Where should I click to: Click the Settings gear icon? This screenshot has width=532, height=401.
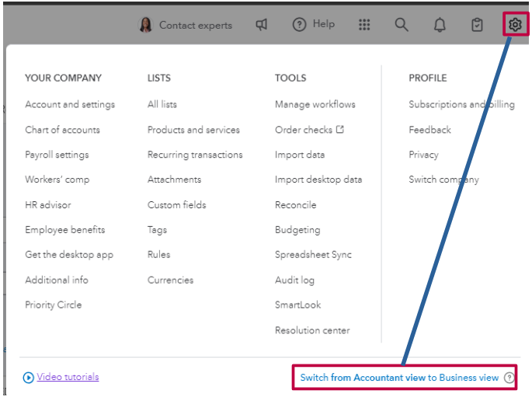[x=515, y=25]
